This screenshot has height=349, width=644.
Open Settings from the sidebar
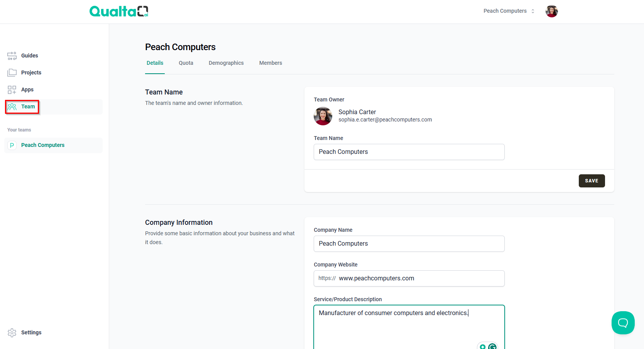point(53,332)
